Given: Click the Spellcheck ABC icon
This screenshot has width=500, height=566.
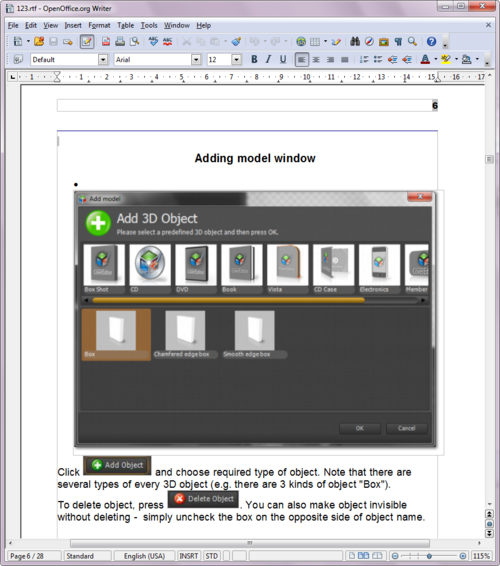Looking at the screenshot, I should [153, 42].
